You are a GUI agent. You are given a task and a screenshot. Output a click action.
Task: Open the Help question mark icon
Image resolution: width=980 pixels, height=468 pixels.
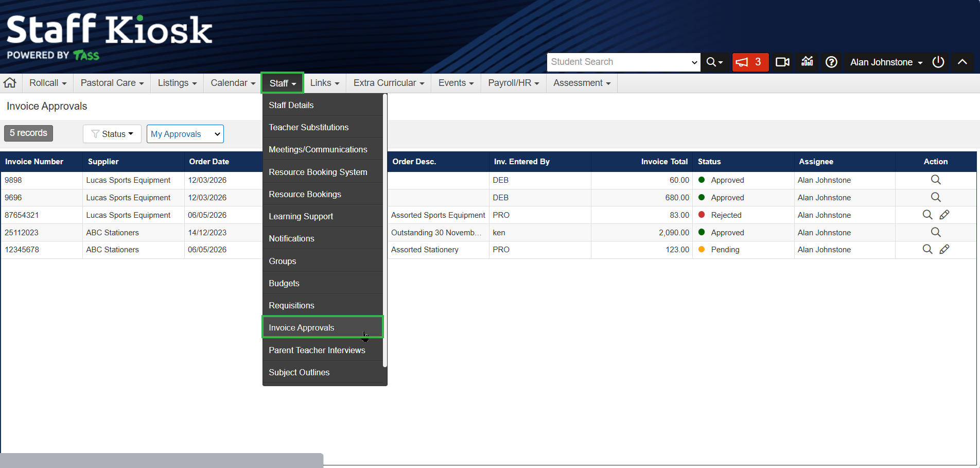831,62
